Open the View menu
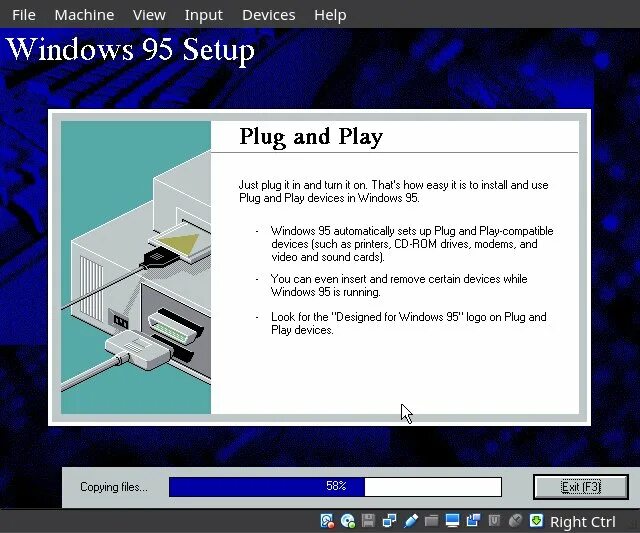The width and height of the screenshot is (640, 533). [x=149, y=15]
